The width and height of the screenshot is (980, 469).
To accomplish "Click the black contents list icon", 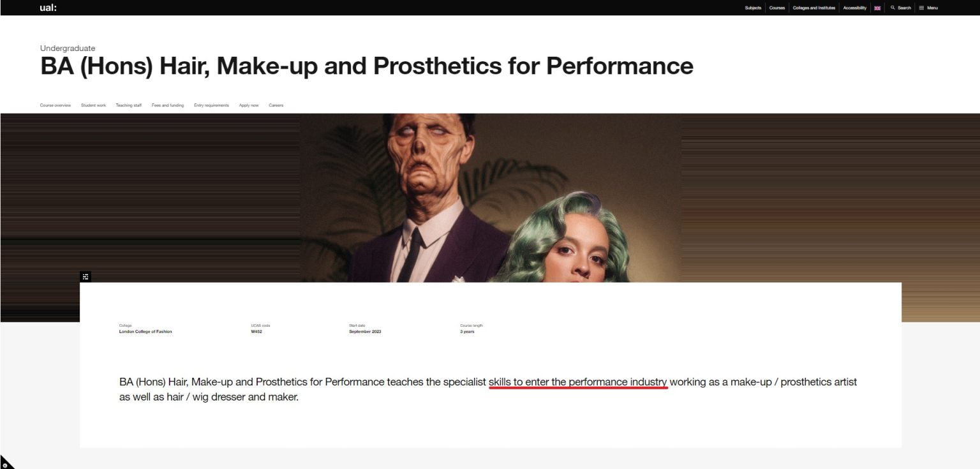I will coord(85,276).
